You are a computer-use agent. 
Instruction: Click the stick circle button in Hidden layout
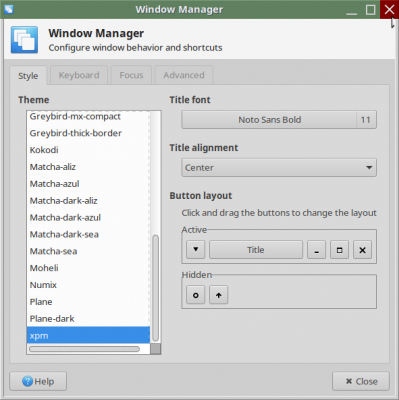point(196,295)
